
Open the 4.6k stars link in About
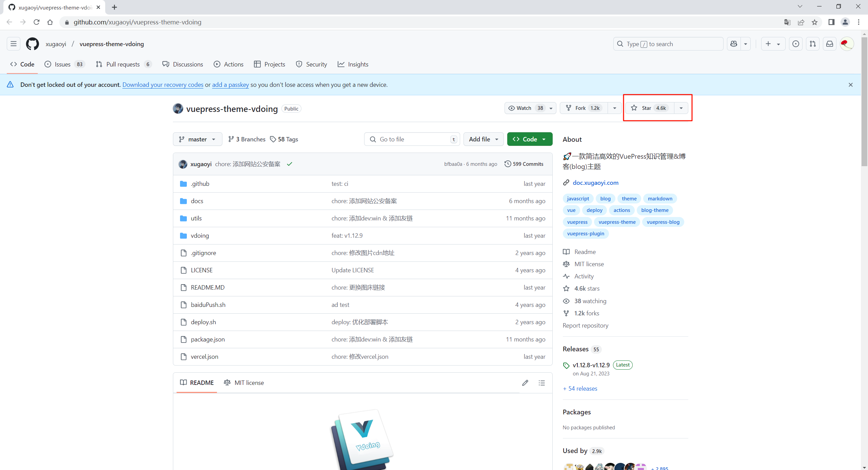tap(587, 288)
